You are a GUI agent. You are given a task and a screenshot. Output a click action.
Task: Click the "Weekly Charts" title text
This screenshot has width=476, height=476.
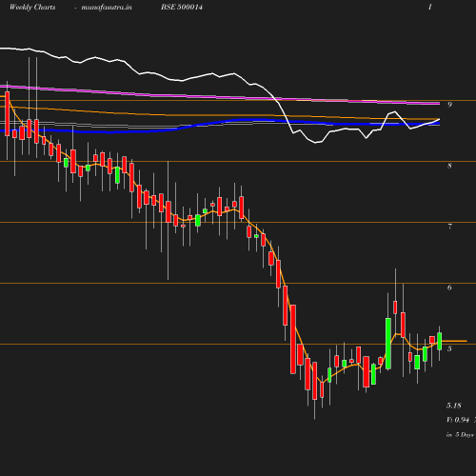coord(32,8)
